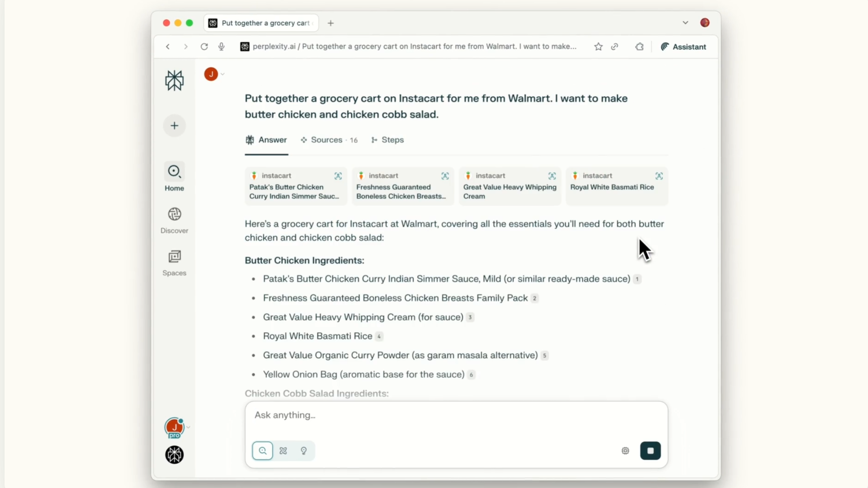Activate the microphone voice search icon
Screen dimensions: 868x488
(x=221, y=47)
